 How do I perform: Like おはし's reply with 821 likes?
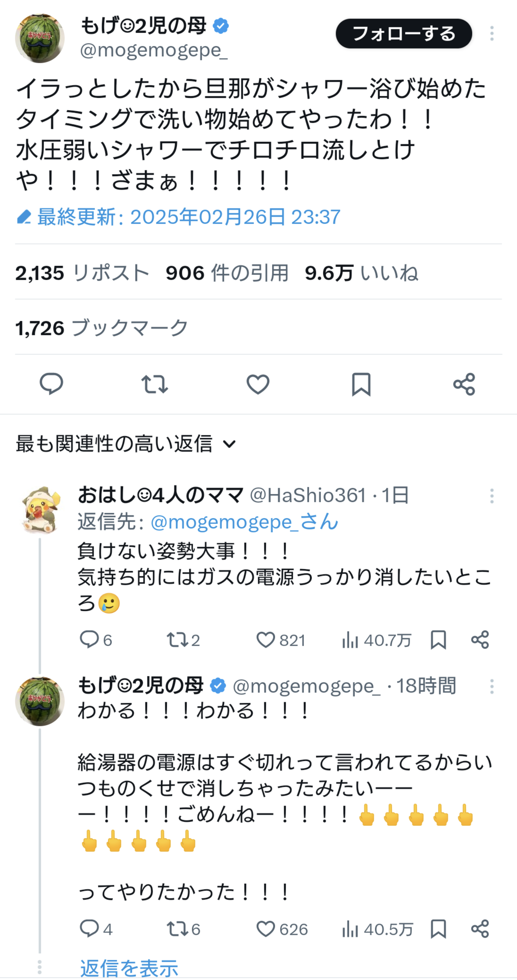pyautogui.click(x=265, y=640)
